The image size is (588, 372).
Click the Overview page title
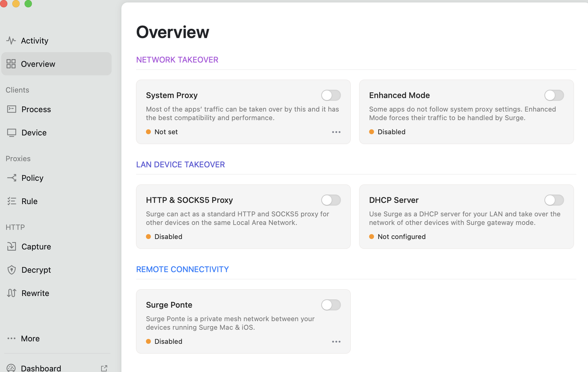click(173, 32)
